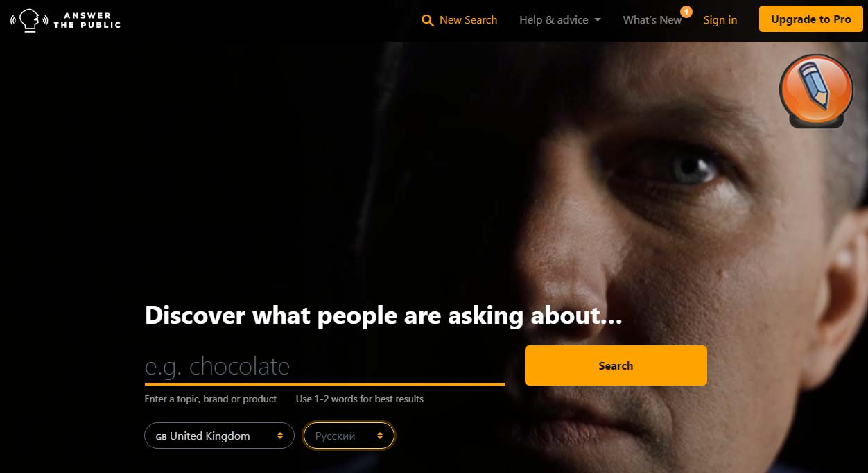Click the ANSWER THE PUBLIC wordmark text

pyautogui.click(x=87, y=20)
